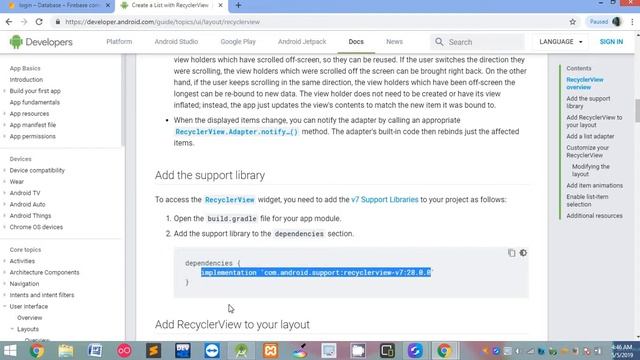The height and width of the screenshot is (360, 640).
Task: Open Intents and intent filters
Action: 42,295
